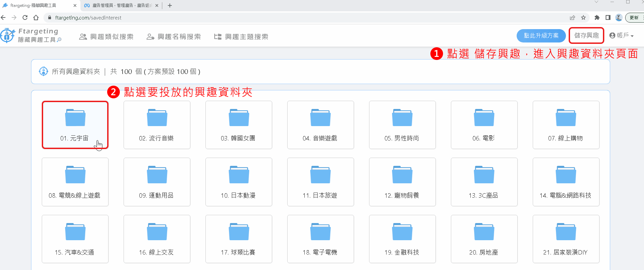This screenshot has height=270, width=644.
Task: Click the 儲存興趣 button
Action: [586, 35]
